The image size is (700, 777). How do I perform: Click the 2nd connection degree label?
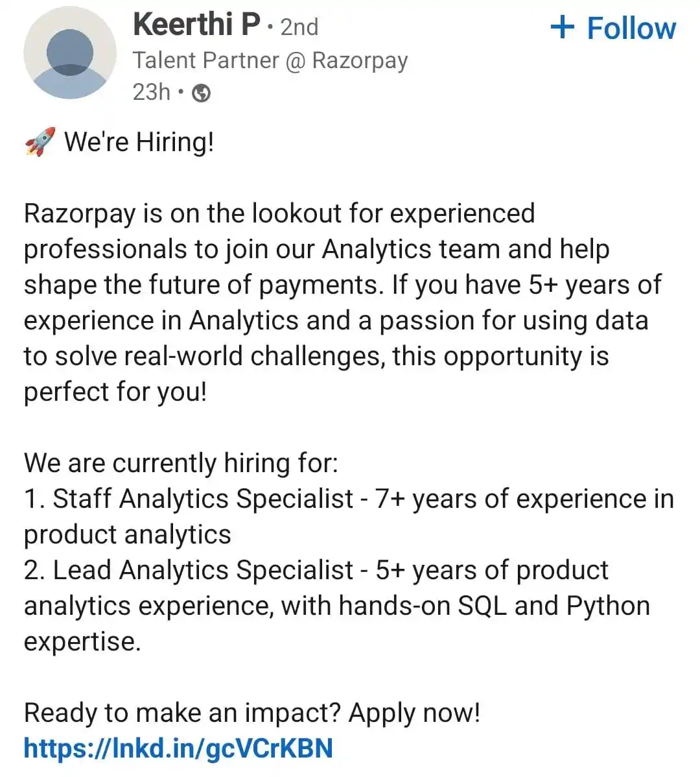299,27
